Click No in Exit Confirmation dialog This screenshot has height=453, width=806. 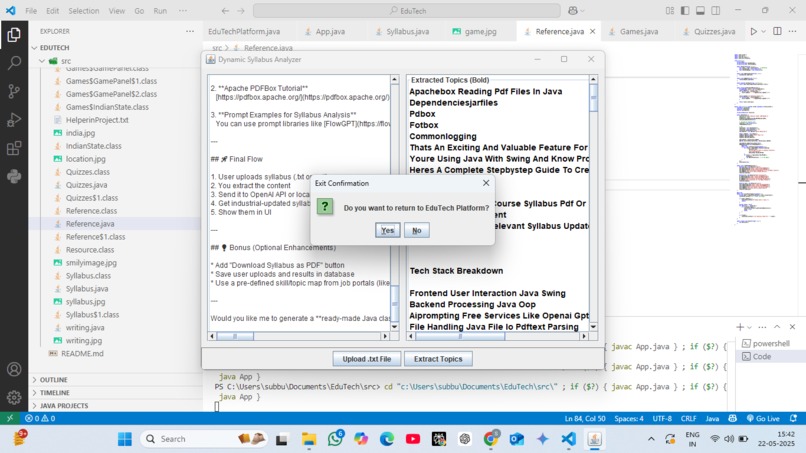(417, 230)
